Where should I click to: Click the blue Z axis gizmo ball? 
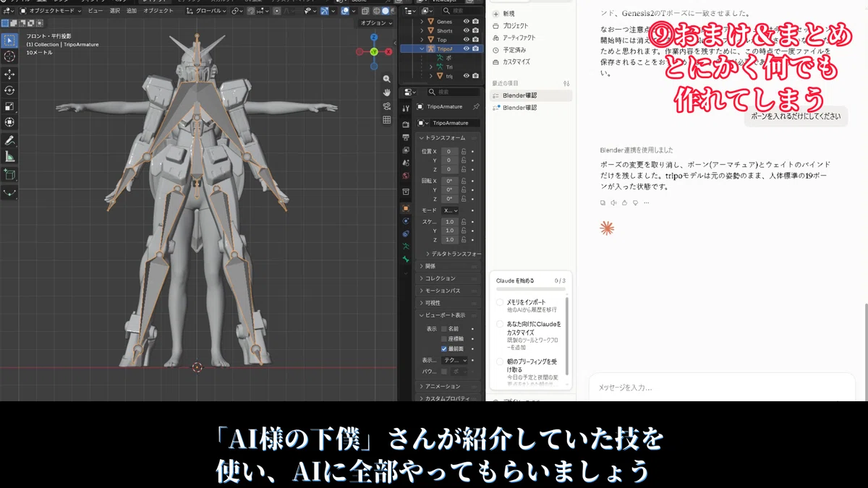tap(374, 37)
